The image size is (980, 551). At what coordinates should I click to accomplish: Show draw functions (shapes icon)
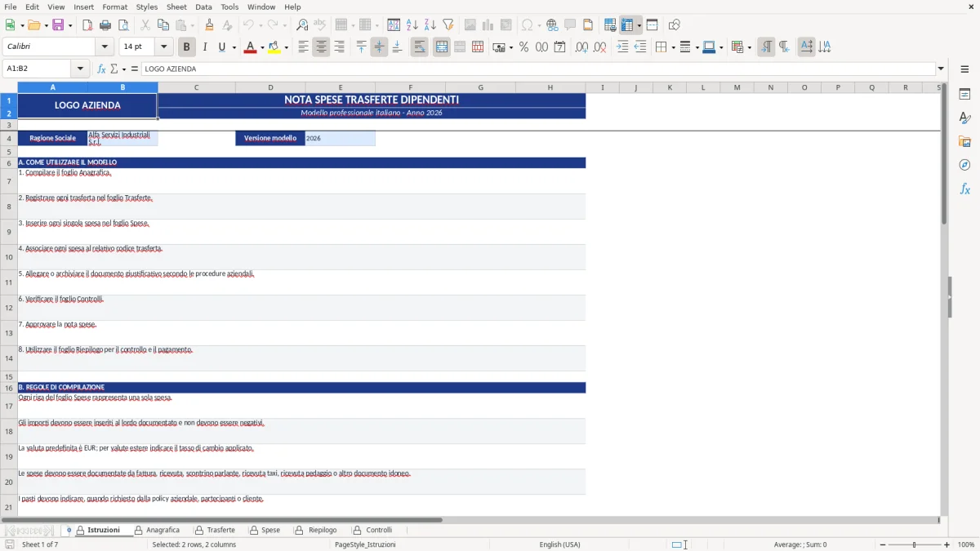pos(675,25)
